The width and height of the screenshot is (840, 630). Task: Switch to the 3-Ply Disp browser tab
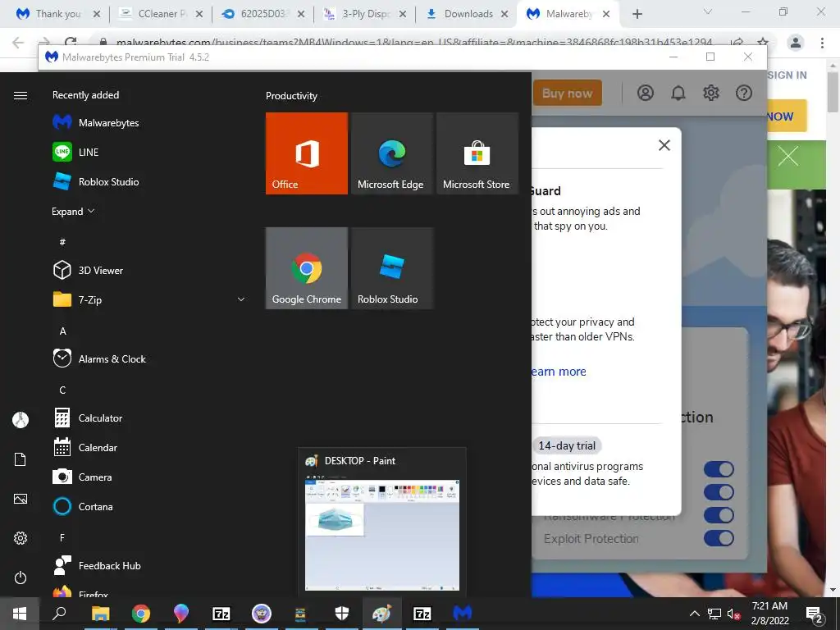(x=366, y=14)
